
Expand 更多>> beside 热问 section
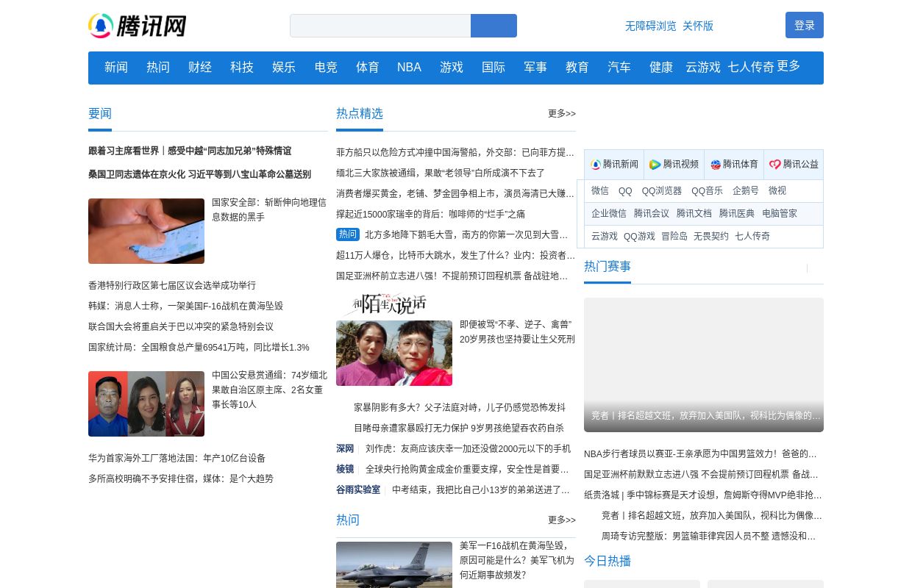[561, 520]
